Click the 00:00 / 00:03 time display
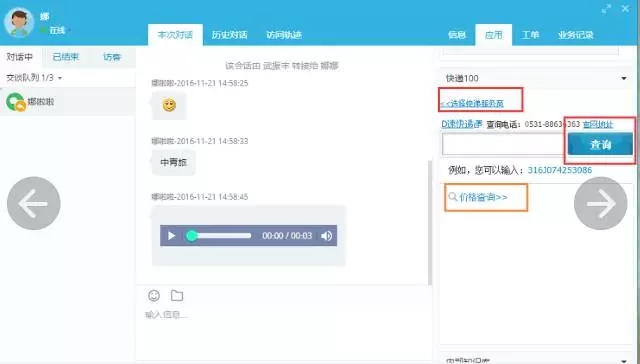640x364 pixels. [x=287, y=236]
